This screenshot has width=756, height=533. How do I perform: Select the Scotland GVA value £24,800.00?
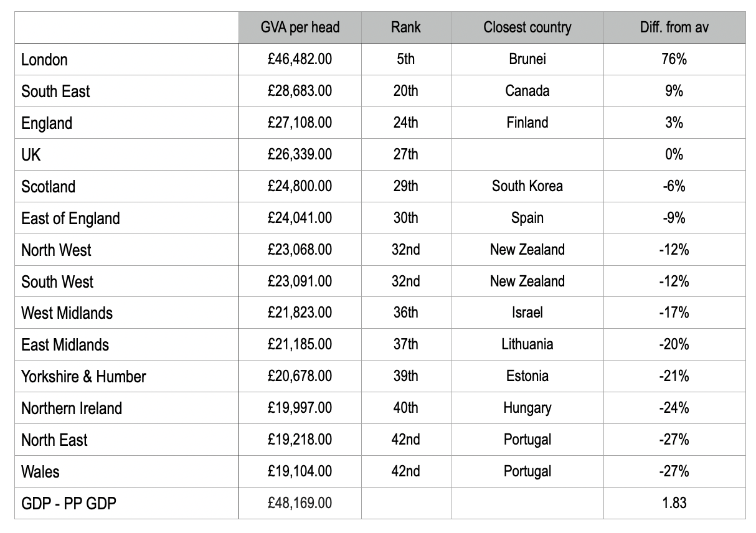coord(300,186)
